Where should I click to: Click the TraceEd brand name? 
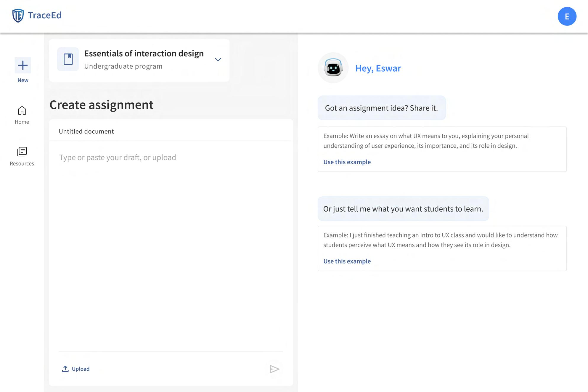(x=44, y=15)
